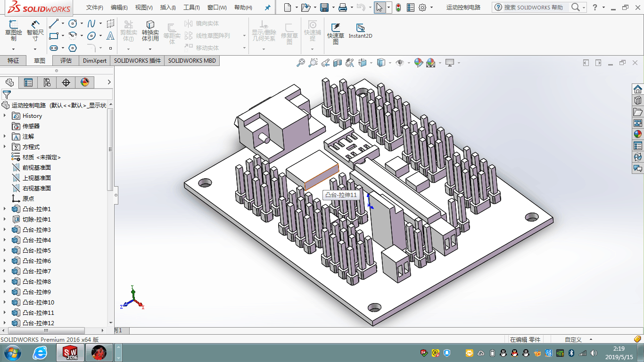Viewport: 644px width, 362px height.
Task: Open the 工具(T) menu
Action: coord(191,8)
